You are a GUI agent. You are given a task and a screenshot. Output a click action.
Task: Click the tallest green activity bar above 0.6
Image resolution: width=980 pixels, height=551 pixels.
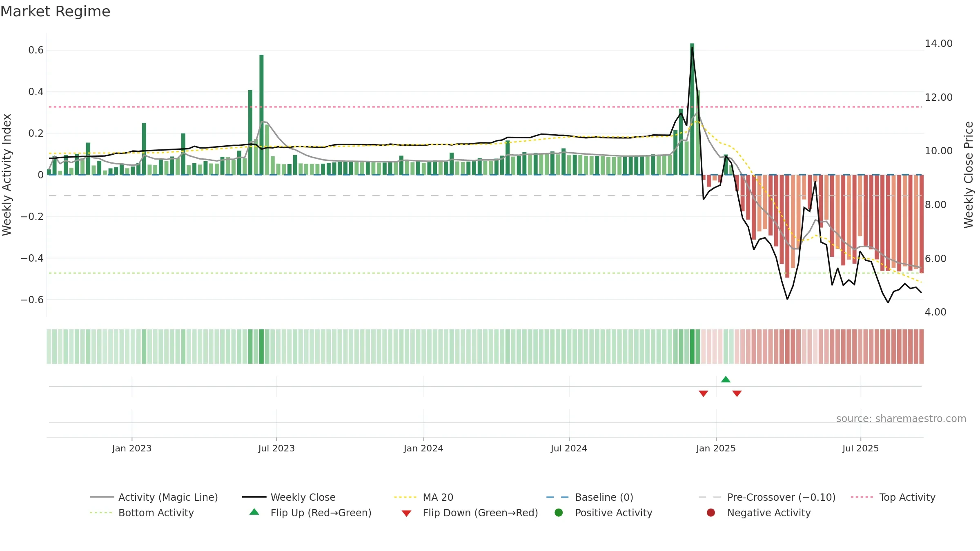pyautogui.click(x=692, y=109)
